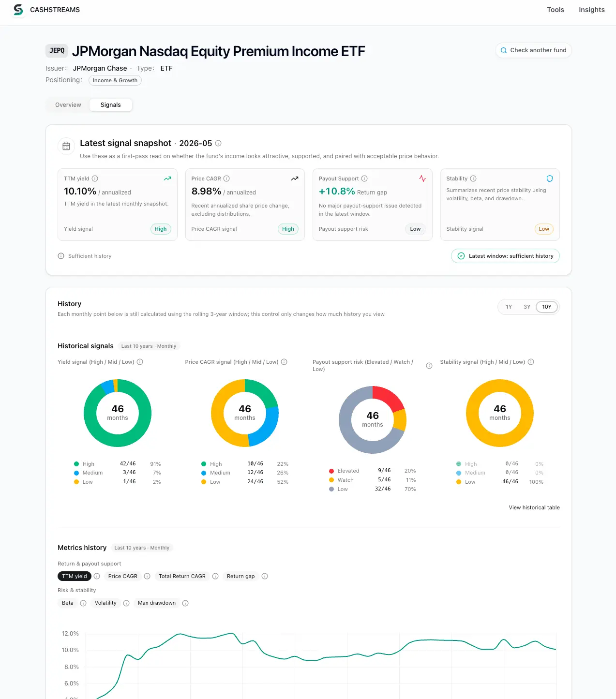Screen dimensions: 616x699
Task: Click the Payout Support info icon
Action: 364,178
